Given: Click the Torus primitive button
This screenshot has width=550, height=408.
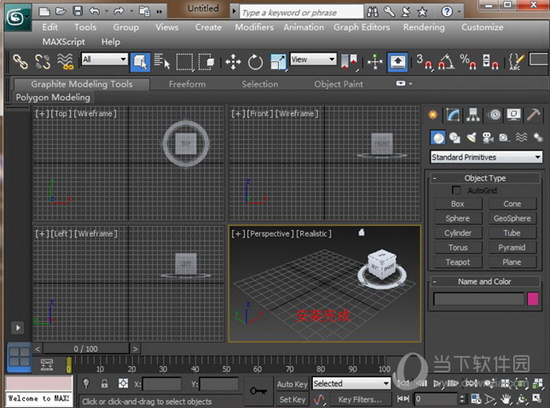Looking at the screenshot, I should click(x=458, y=247).
